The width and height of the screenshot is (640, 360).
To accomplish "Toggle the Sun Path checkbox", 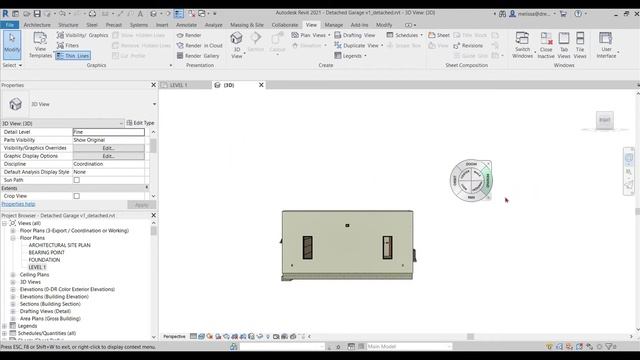I will (76, 180).
